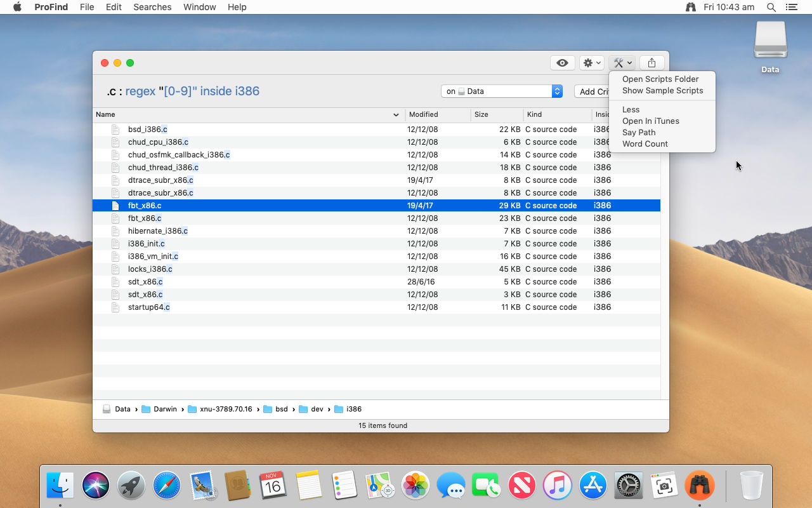This screenshot has height=508, width=812.
Task: Select file chud_cpu_i386.c
Action: point(376,142)
